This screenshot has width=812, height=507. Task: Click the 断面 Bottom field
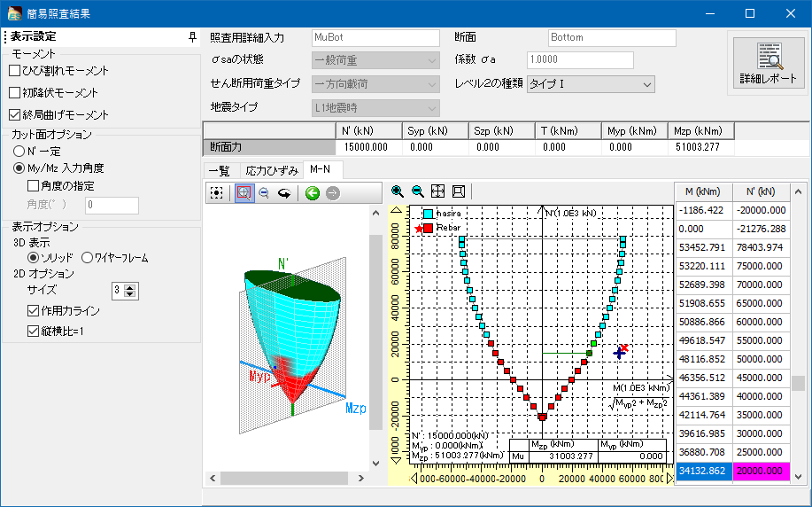tap(612, 37)
